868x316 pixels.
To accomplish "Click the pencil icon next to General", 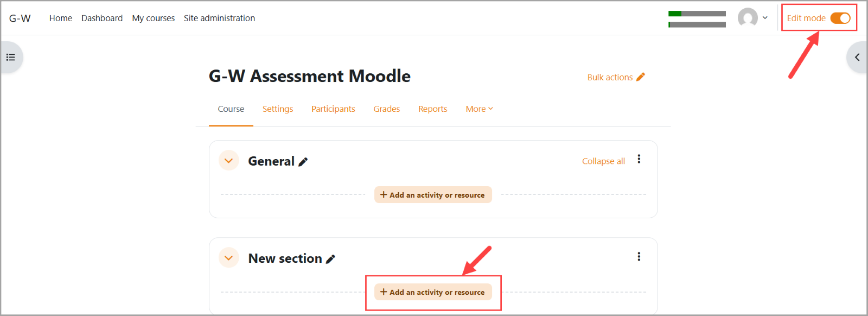I will click(x=303, y=162).
